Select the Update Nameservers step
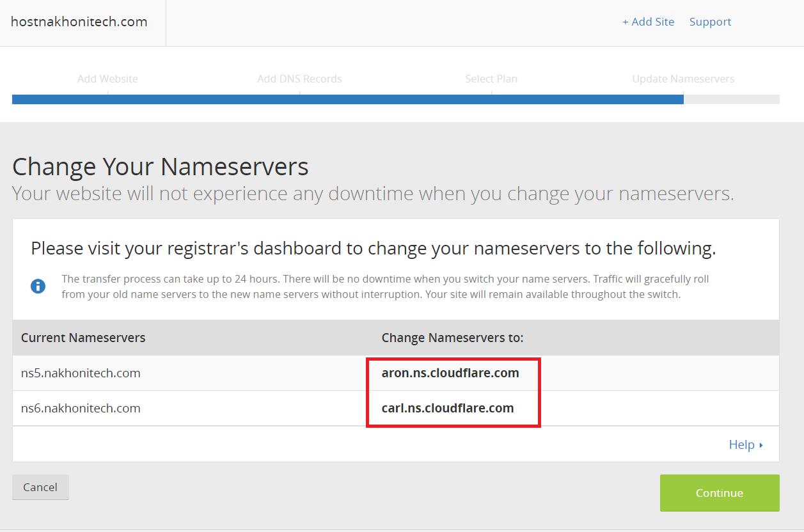Viewport: 804px width, 532px height. click(x=683, y=79)
